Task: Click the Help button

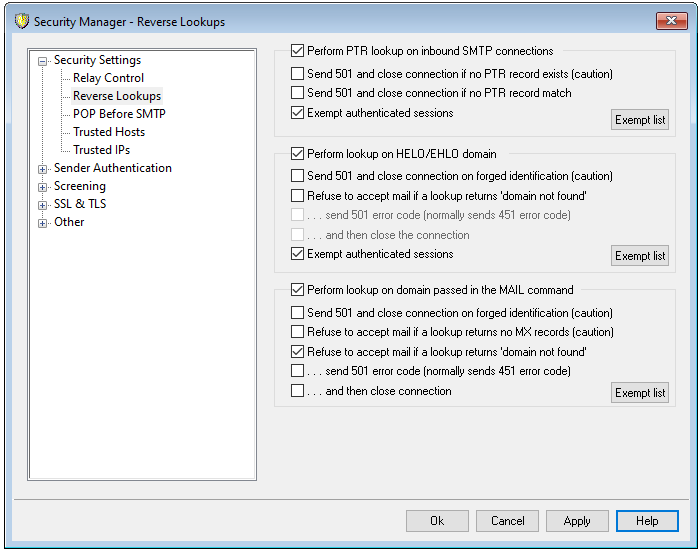Action: click(x=647, y=521)
